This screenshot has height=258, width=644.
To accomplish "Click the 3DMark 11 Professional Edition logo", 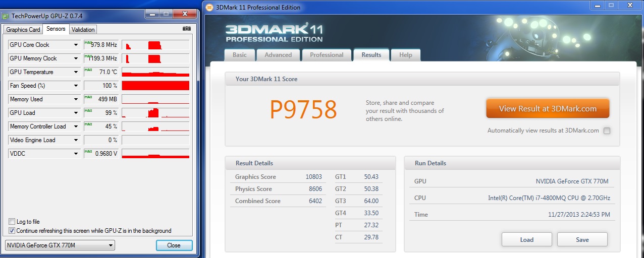I will tap(274, 33).
